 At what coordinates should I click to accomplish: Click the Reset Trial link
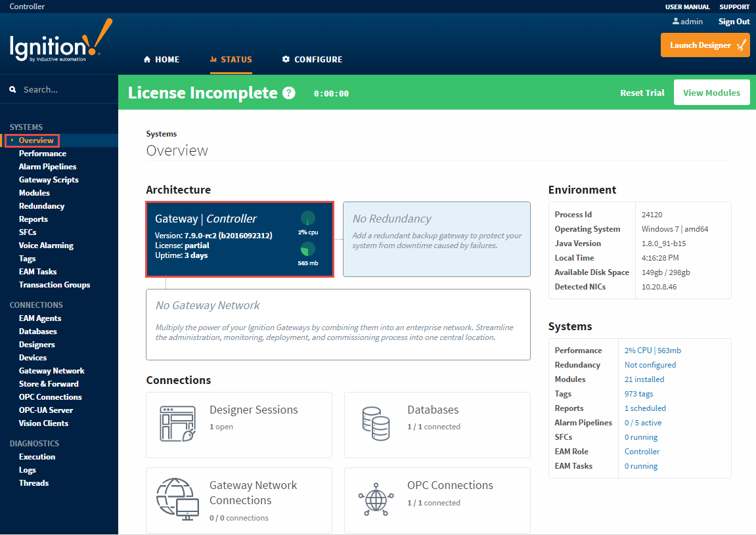tap(642, 93)
